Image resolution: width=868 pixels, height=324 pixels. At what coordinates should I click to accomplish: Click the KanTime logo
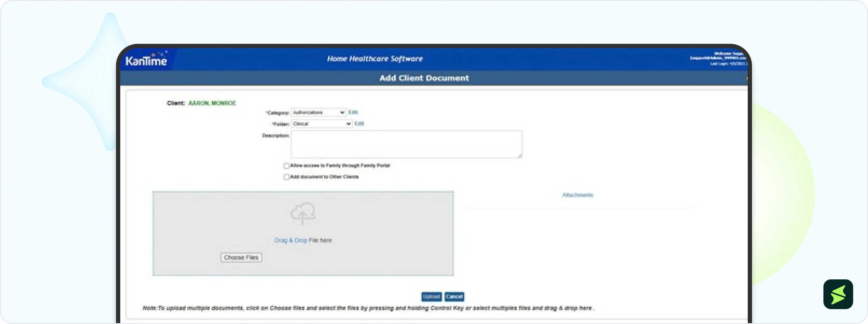tap(146, 59)
